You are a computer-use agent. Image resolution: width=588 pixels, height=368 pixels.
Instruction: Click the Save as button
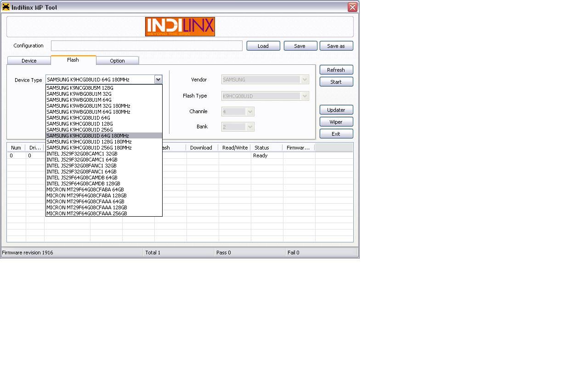[336, 46]
